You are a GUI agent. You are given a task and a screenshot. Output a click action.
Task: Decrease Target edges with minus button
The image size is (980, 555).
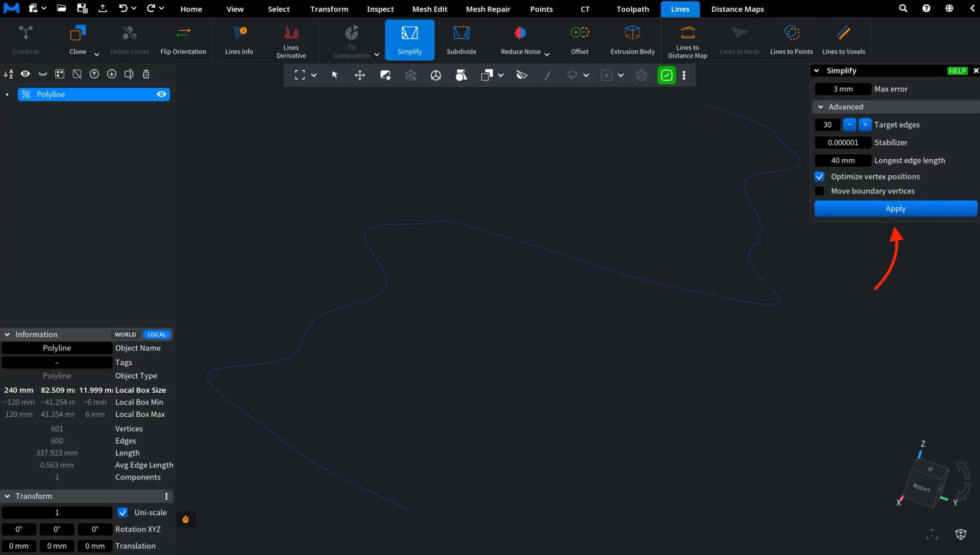(849, 124)
